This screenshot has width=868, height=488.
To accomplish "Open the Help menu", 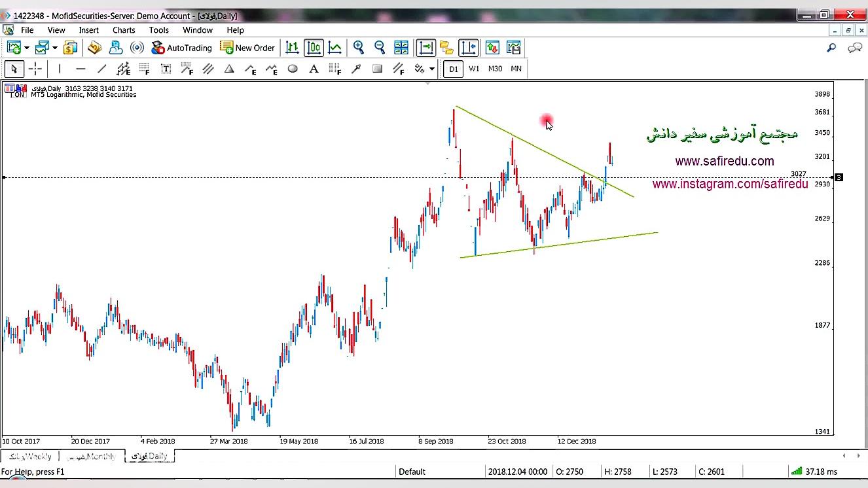I will click(x=236, y=30).
